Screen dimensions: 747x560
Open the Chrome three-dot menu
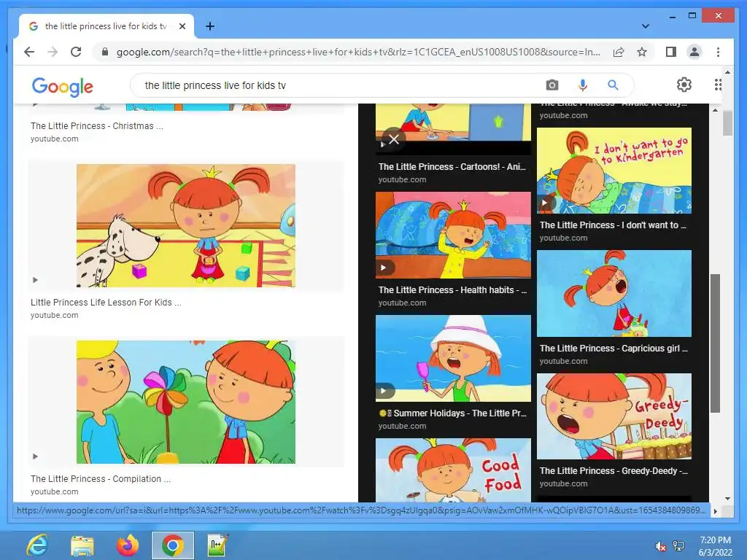click(718, 52)
